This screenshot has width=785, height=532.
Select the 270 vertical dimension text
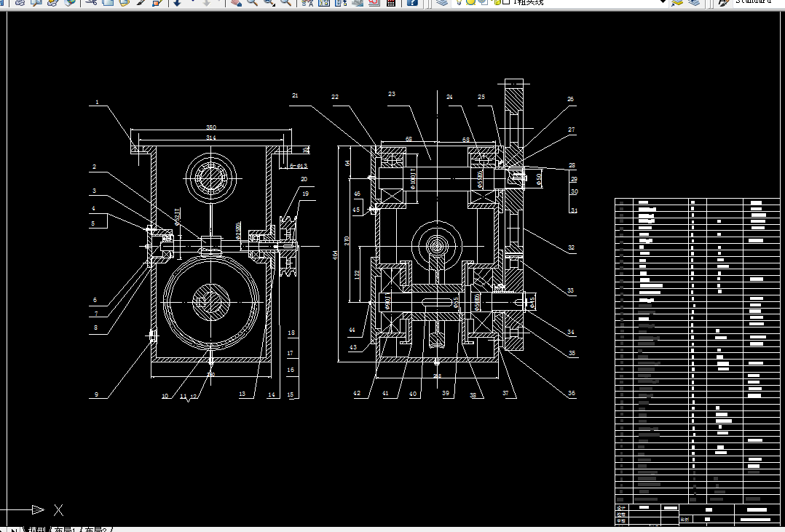[347, 241]
